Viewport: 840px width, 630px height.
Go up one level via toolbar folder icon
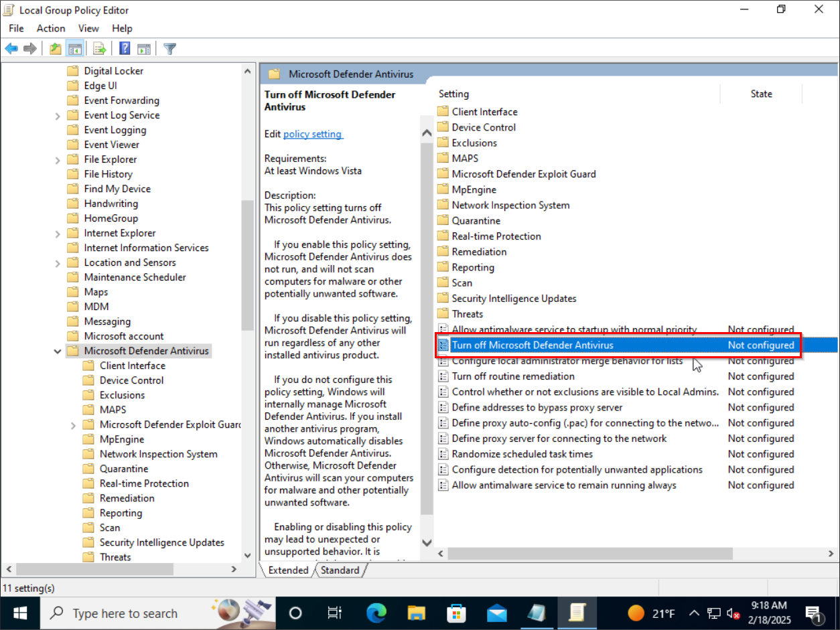(56, 49)
